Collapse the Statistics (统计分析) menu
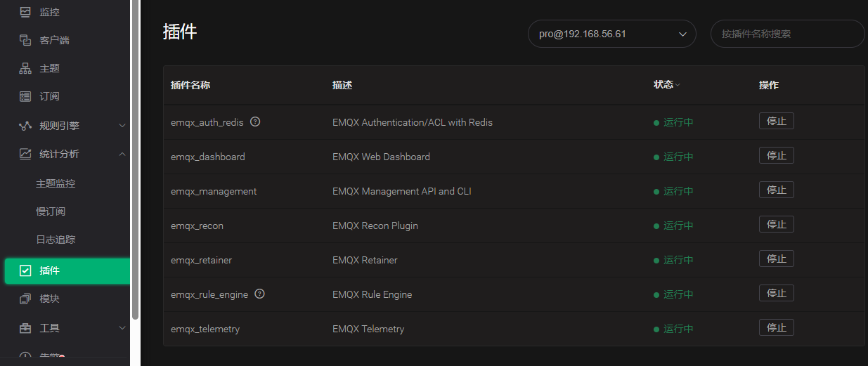 coord(70,154)
